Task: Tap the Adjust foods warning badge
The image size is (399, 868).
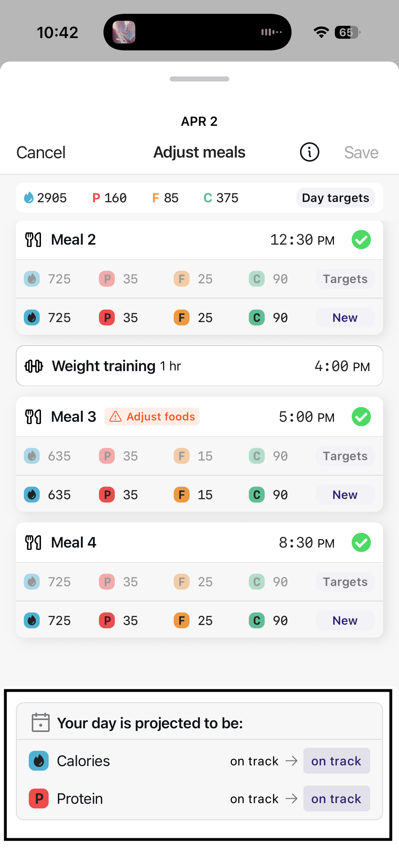Action: click(x=152, y=417)
